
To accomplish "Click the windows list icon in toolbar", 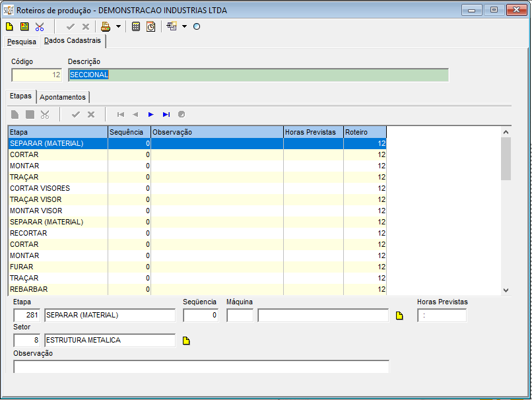I will pyautogui.click(x=172, y=26).
